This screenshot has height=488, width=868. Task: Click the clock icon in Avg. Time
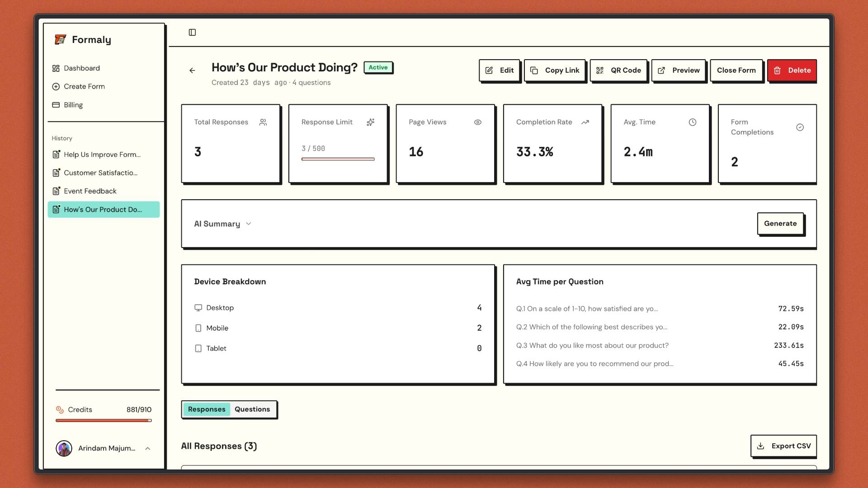click(x=692, y=122)
